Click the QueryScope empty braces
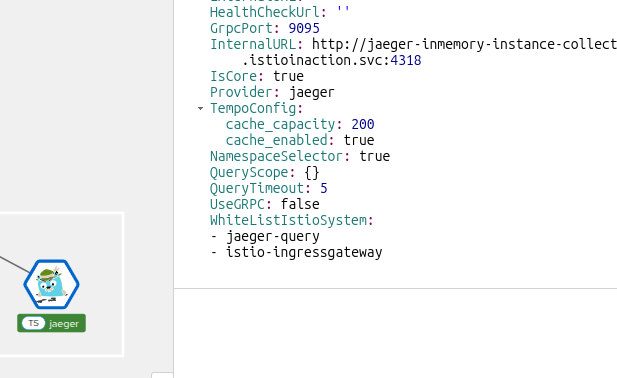Image resolution: width=617 pixels, height=378 pixels. (x=312, y=172)
